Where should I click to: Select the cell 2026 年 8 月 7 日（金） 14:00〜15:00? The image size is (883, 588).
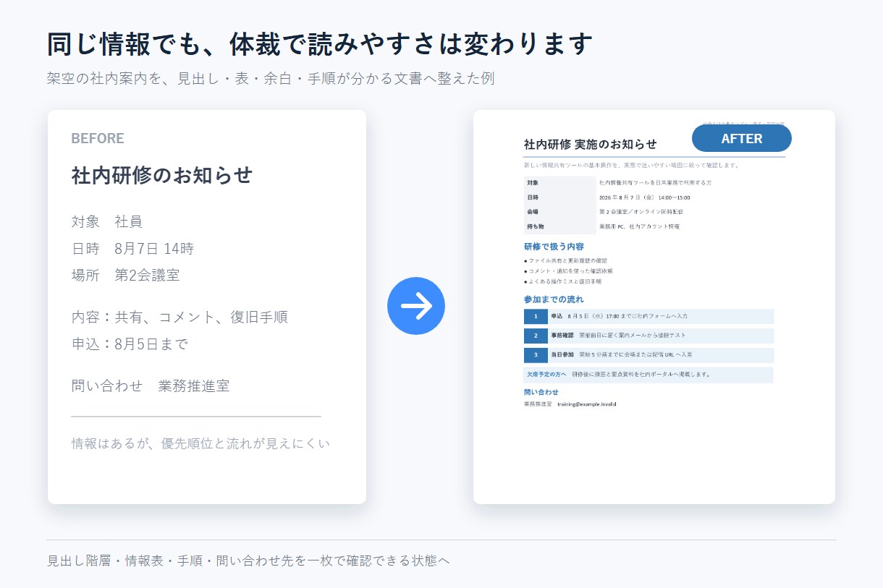tap(645, 197)
